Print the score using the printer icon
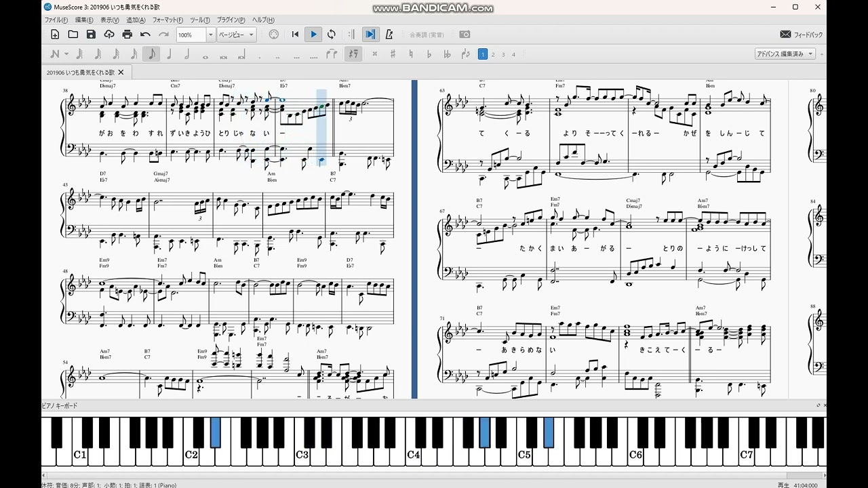This screenshot has width=868, height=488. 127,35
